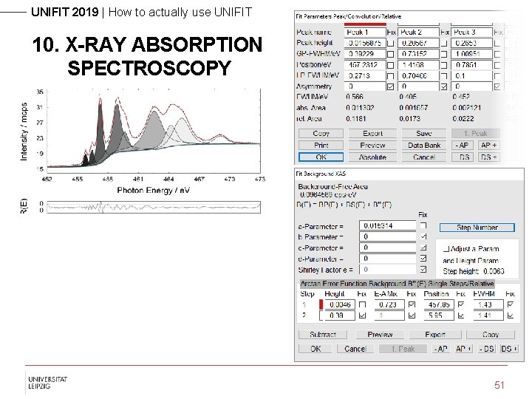Screen dimensions: 532x399
Task: Click Export in Fit Background XAS dialog
Action: (435, 335)
